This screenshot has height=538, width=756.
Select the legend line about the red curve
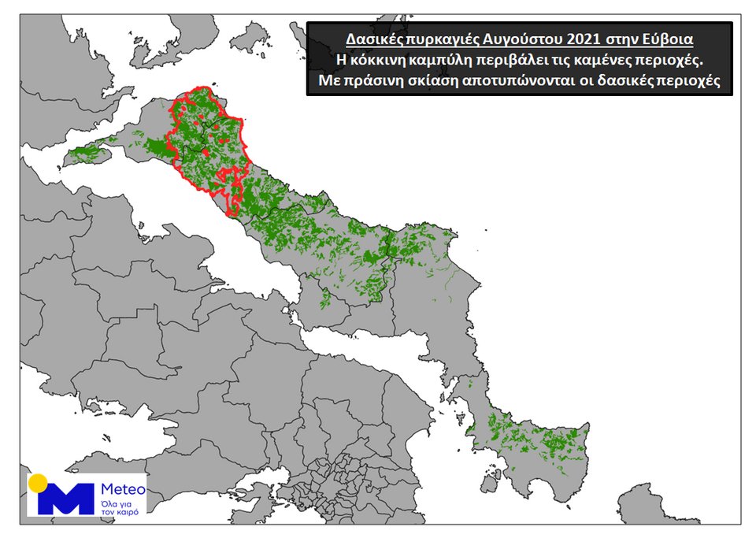[520, 60]
